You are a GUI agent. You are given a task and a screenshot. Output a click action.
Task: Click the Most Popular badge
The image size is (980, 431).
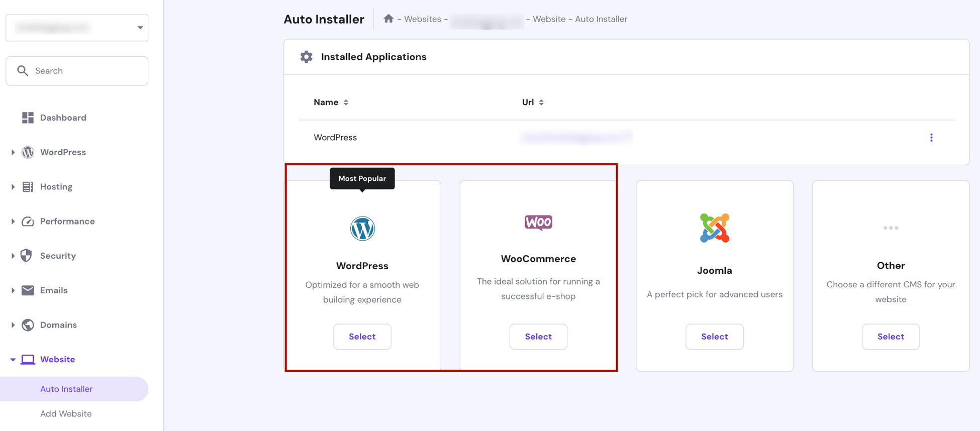click(362, 179)
